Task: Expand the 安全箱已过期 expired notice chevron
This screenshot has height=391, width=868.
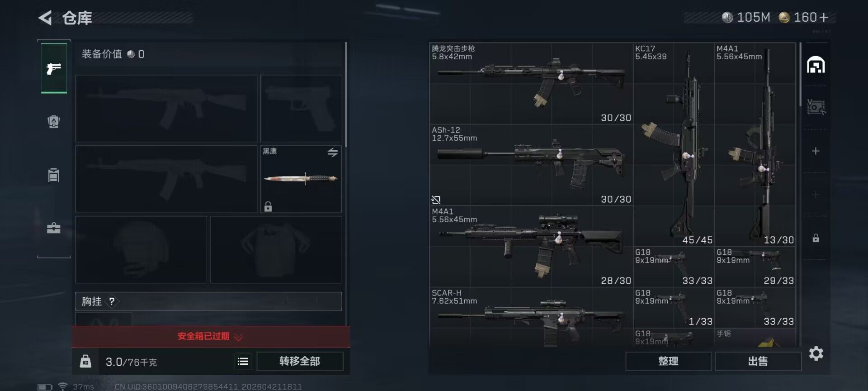Action: (239, 337)
